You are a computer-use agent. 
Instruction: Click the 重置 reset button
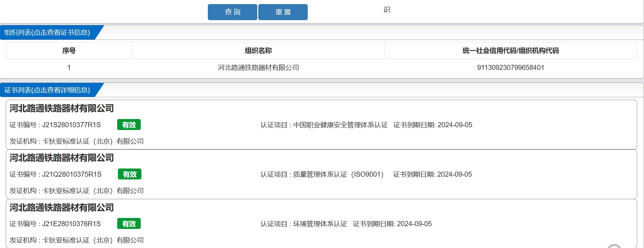tap(283, 12)
